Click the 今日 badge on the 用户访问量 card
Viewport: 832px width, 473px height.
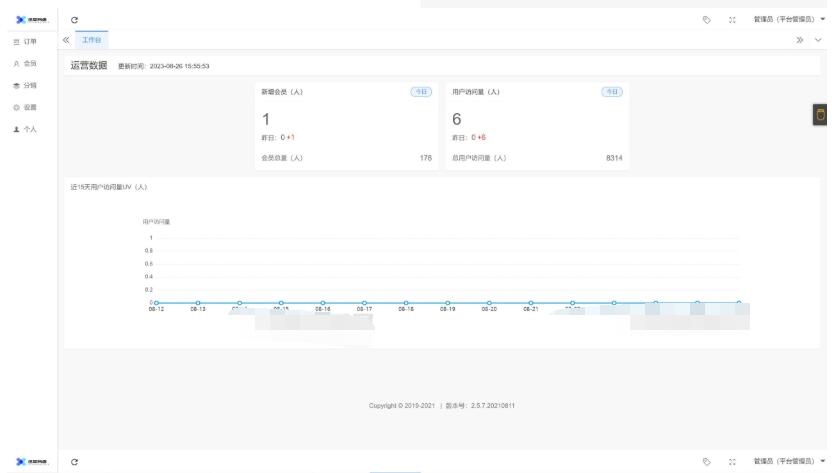point(611,92)
